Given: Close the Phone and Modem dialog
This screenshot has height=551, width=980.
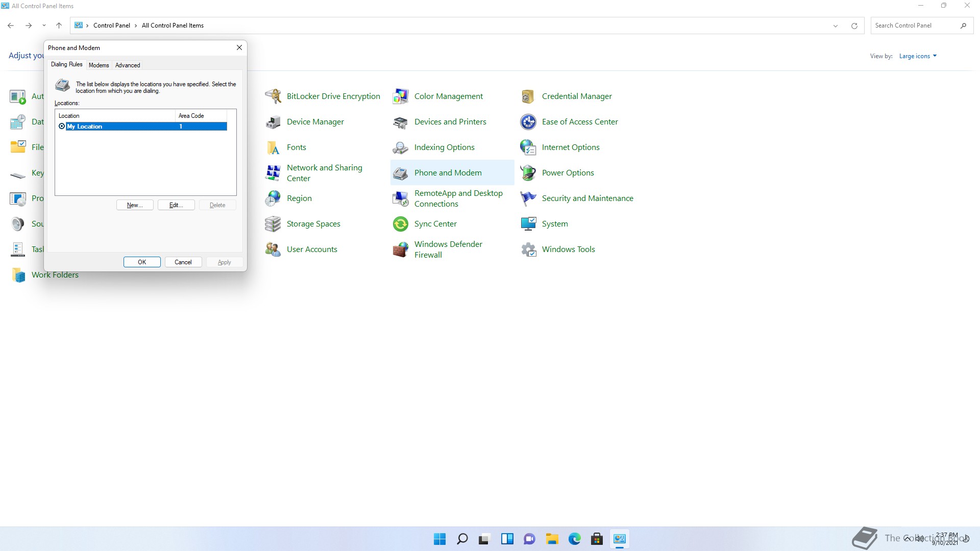Looking at the screenshot, I should tap(239, 47).
